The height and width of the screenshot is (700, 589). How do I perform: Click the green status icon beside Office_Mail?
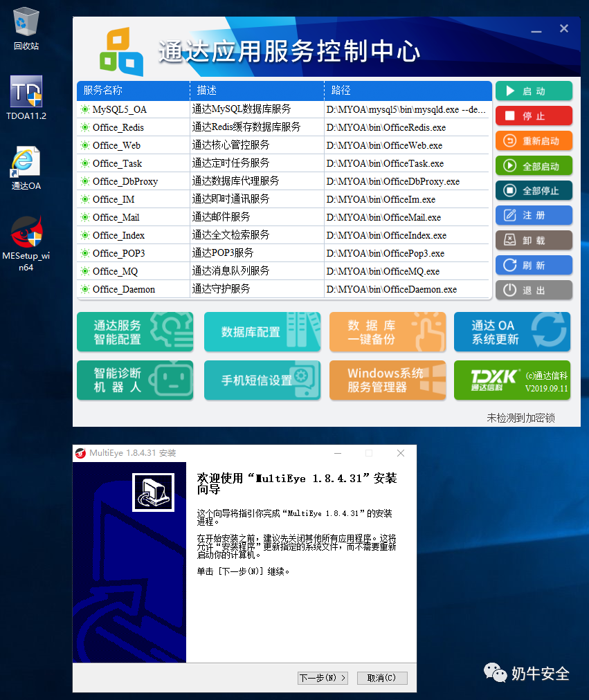click(85, 217)
